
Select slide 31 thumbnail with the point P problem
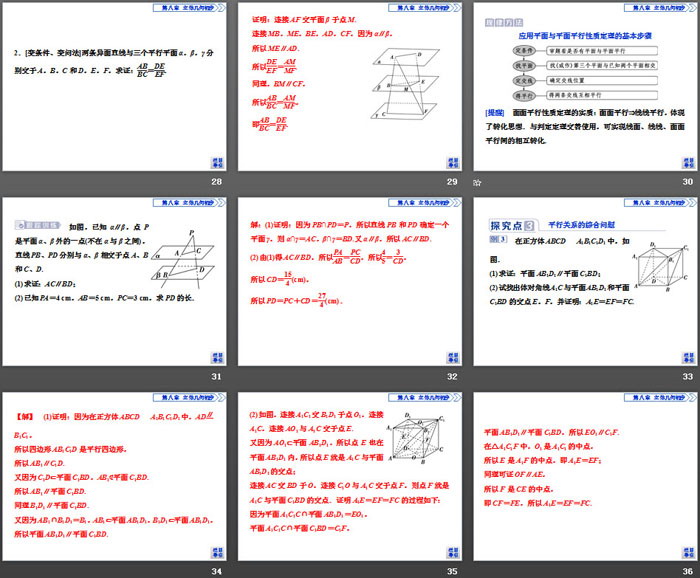pos(114,282)
